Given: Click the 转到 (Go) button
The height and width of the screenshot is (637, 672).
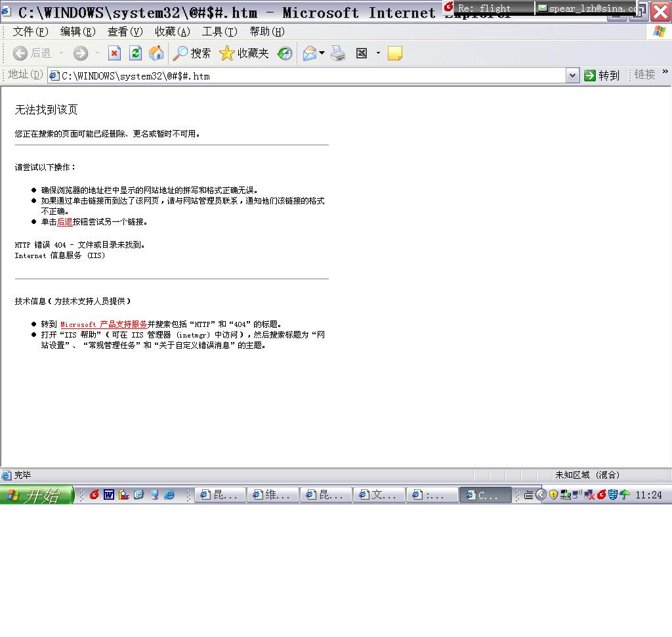Looking at the screenshot, I should (602, 76).
